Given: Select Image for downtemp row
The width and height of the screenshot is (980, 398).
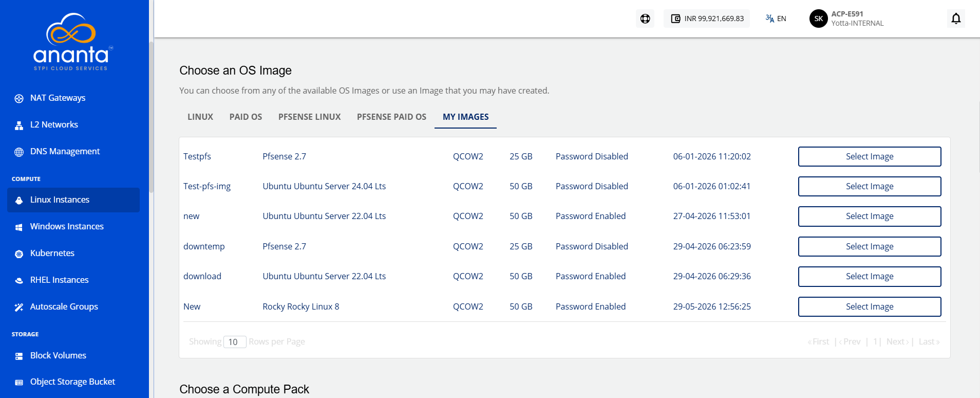Looking at the screenshot, I should pos(870,246).
